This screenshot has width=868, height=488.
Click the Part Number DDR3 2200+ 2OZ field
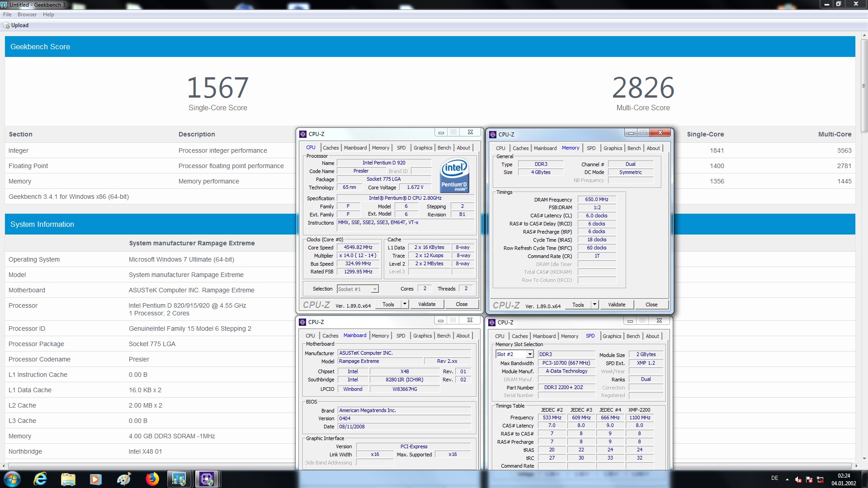[x=566, y=388]
